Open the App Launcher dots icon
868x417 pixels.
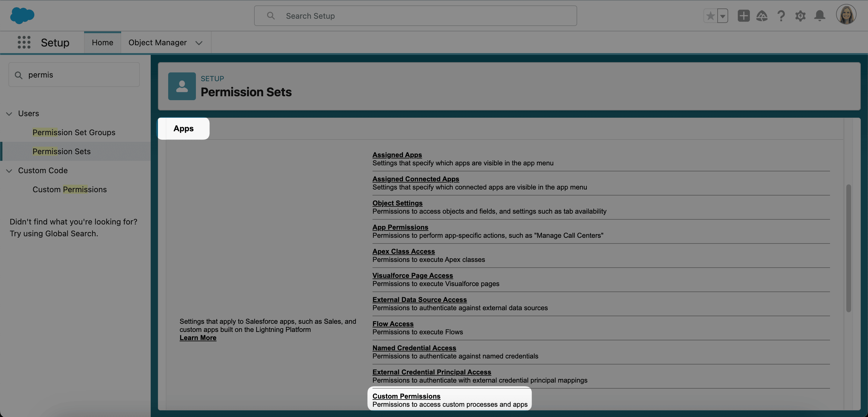point(24,43)
